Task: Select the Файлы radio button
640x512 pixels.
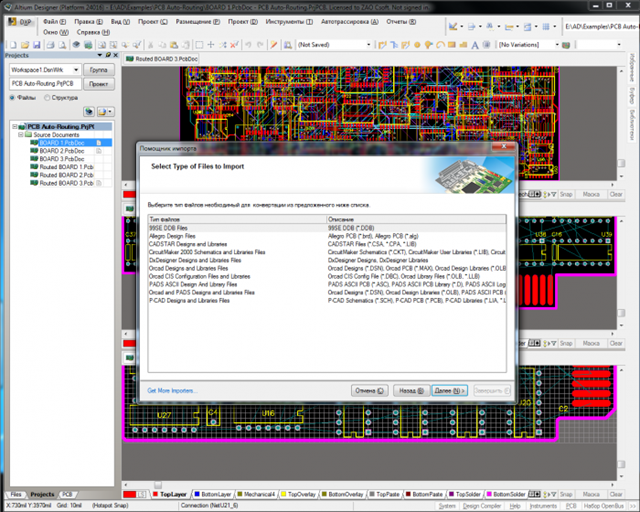Action: tap(12, 98)
